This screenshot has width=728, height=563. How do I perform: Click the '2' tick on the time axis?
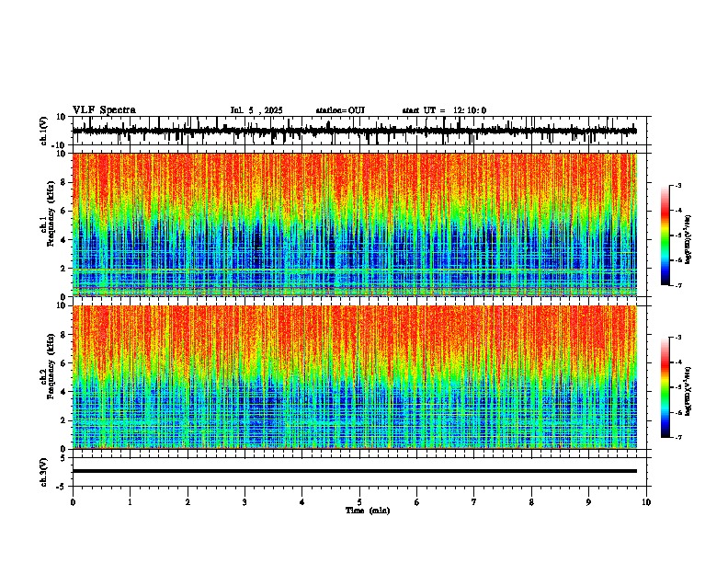coord(188,502)
